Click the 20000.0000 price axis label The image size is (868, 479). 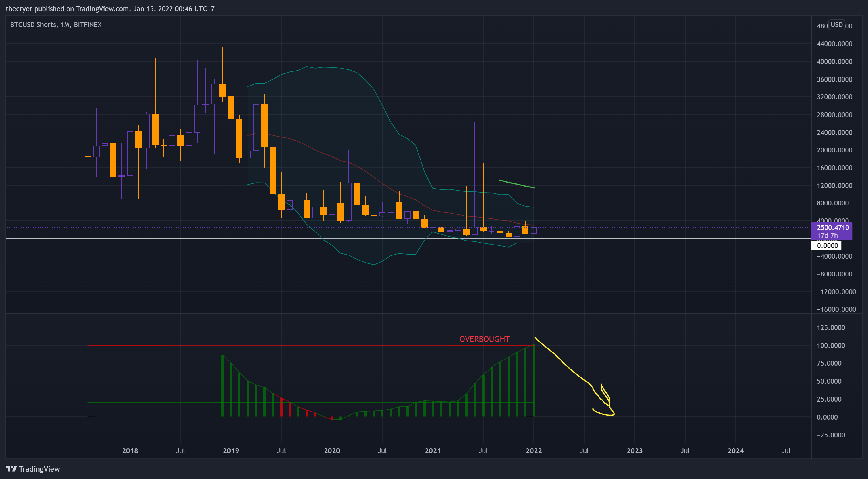[834, 150]
